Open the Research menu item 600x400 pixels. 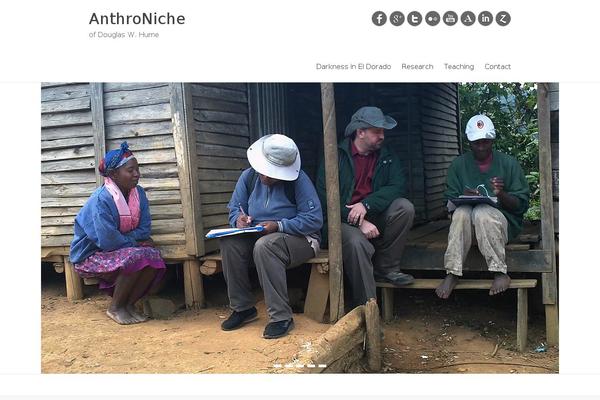417,67
